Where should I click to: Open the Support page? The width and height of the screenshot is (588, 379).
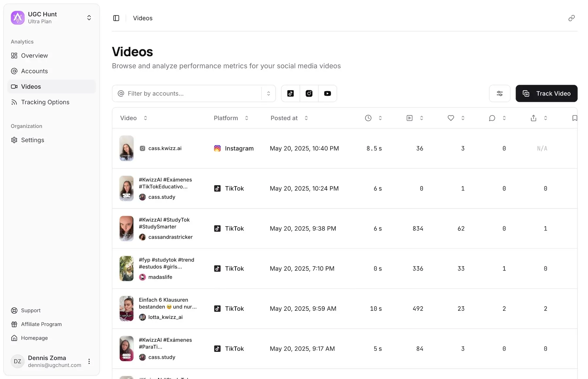[x=31, y=310]
